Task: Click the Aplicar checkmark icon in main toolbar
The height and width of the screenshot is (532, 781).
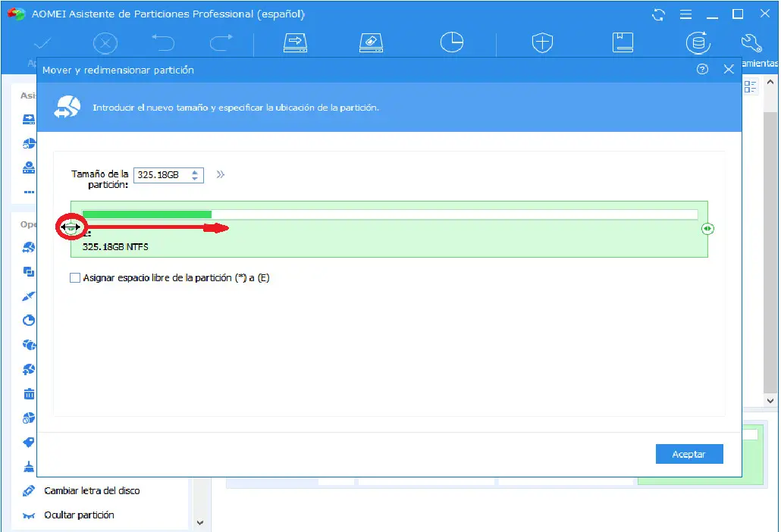Action: pyautogui.click(x=42, y=44)
